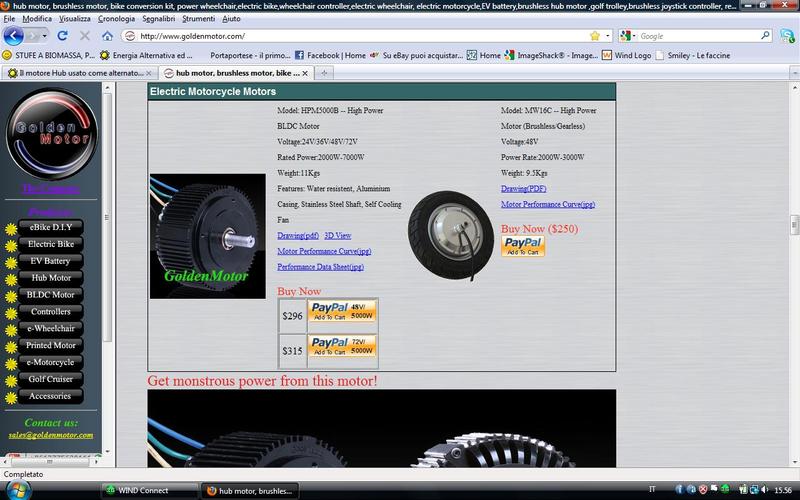The image size is (800, 500).
Task: Open the EV Battery sidebar button
Action: 51,261
